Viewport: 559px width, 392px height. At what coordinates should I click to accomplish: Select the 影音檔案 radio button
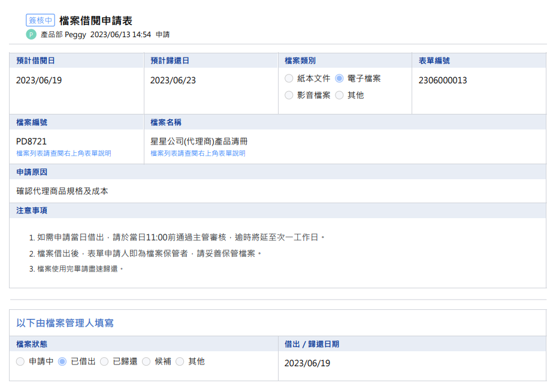(289, 95)
